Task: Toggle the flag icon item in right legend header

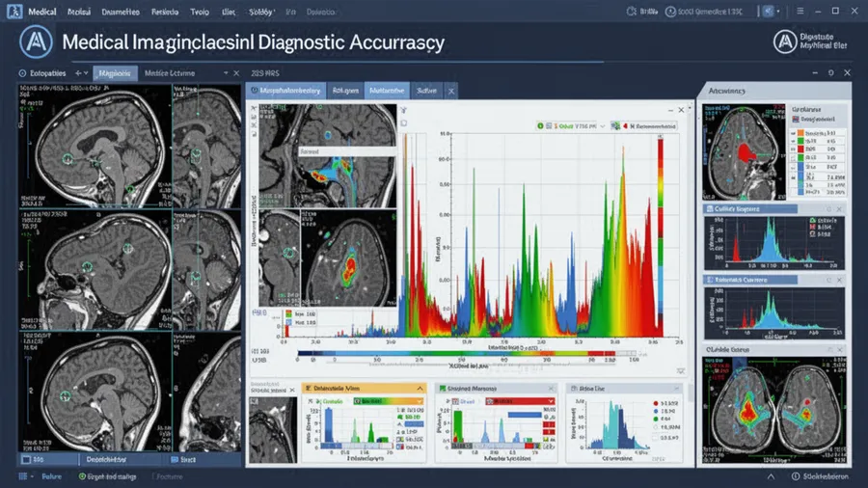Action: click(x=796, y=119)
